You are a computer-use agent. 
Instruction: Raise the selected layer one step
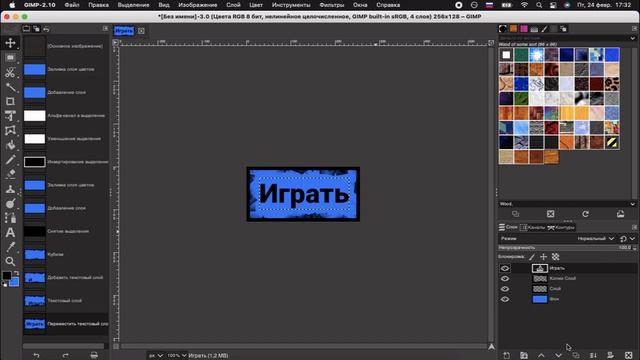(541, 356)
